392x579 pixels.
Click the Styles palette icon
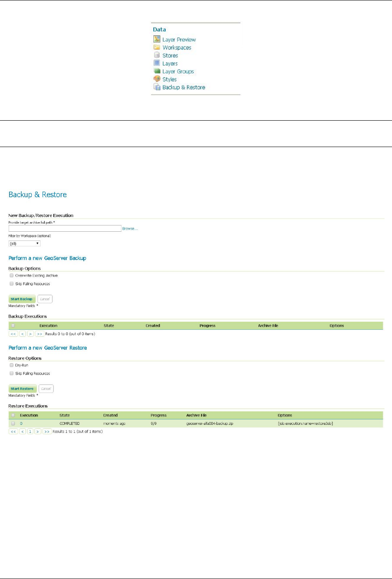pos(157,79)
